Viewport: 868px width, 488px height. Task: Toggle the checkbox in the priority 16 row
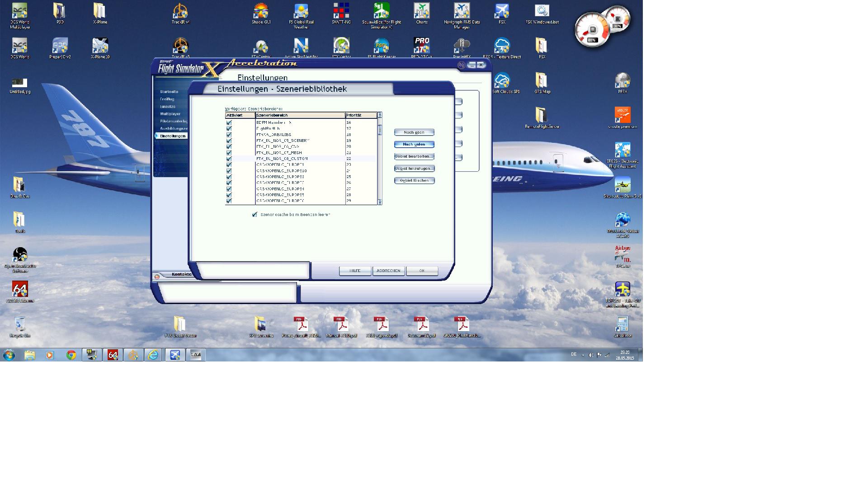229,122
